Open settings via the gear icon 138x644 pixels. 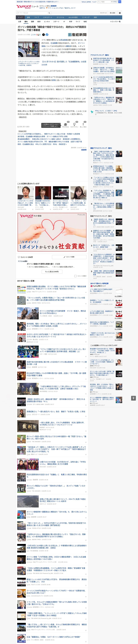click(120, 13)
